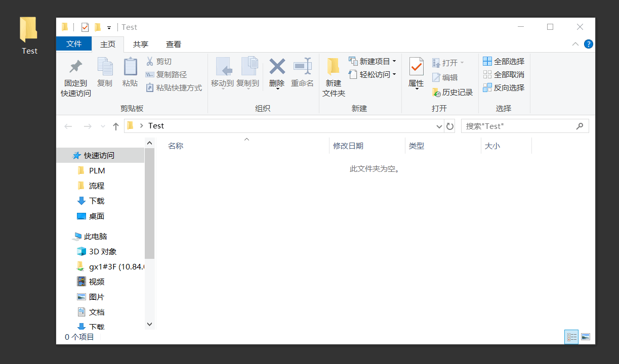
Task: Click the Test folder icon on the desktop
Action: point(29,29)
